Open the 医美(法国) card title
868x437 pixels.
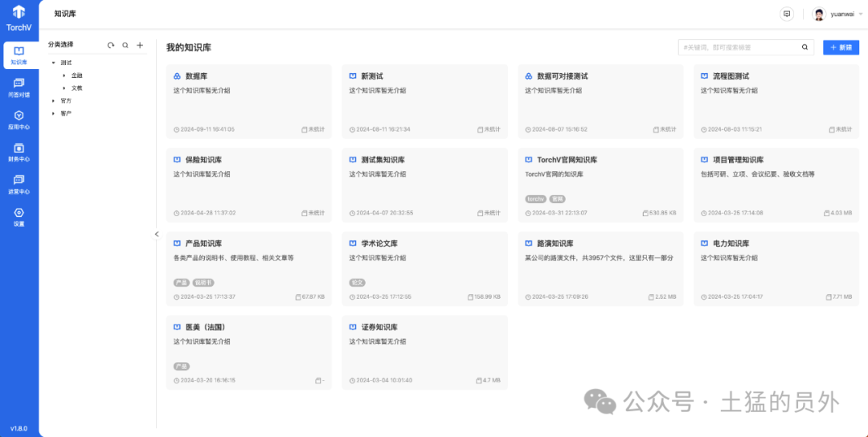pyautogui.click(x=206, y=326)
